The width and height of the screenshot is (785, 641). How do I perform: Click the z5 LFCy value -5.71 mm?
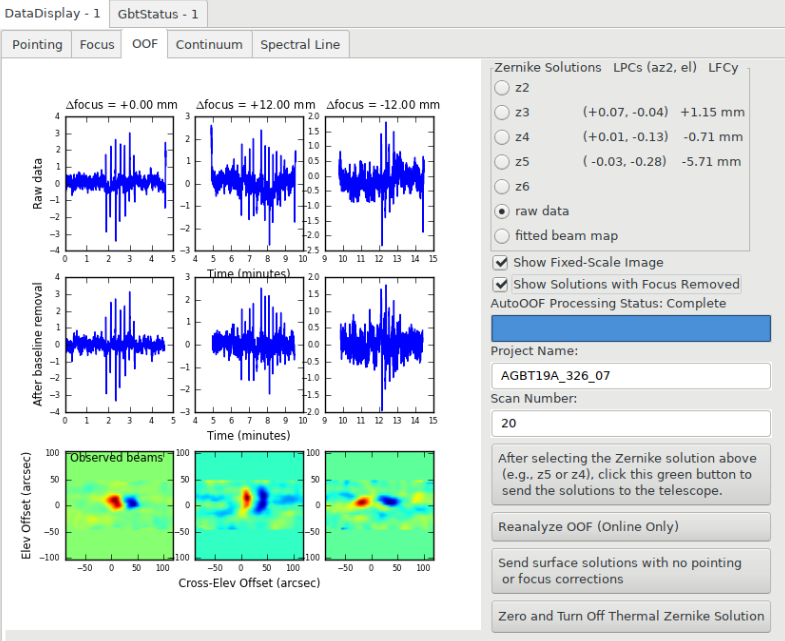(711, 162)
